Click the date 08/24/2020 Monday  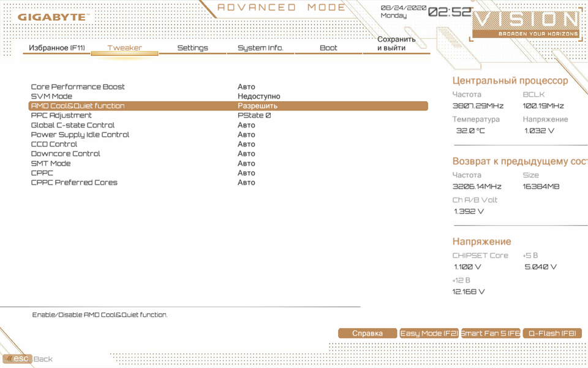404,12
